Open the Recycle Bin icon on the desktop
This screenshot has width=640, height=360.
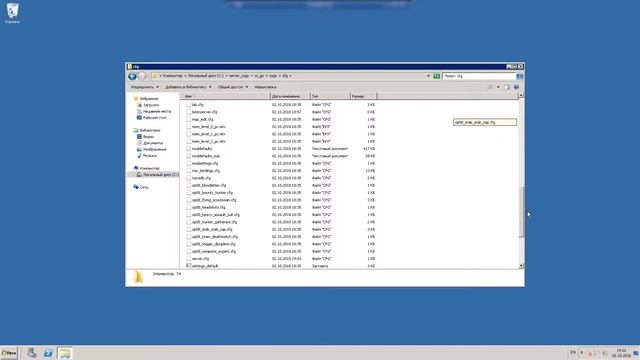click(12, 11)
